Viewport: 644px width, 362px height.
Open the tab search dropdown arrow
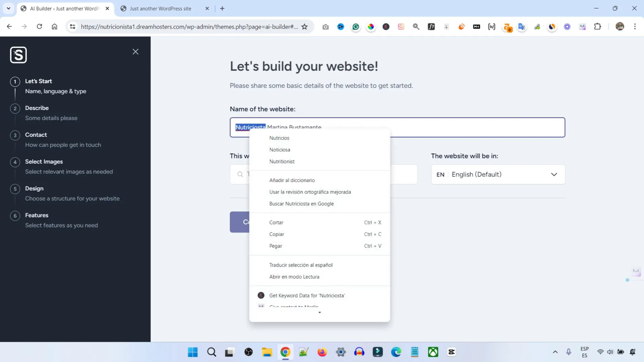pos(8,8)
